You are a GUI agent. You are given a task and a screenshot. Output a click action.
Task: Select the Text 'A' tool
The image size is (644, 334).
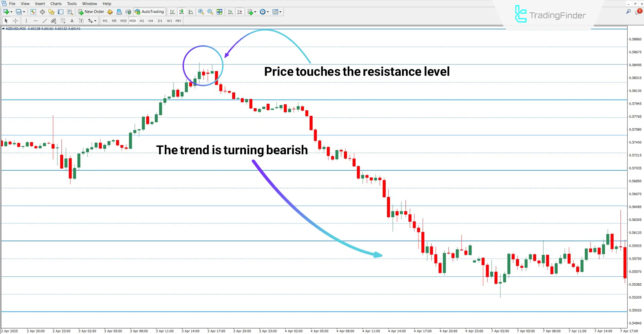pos(72,21)
